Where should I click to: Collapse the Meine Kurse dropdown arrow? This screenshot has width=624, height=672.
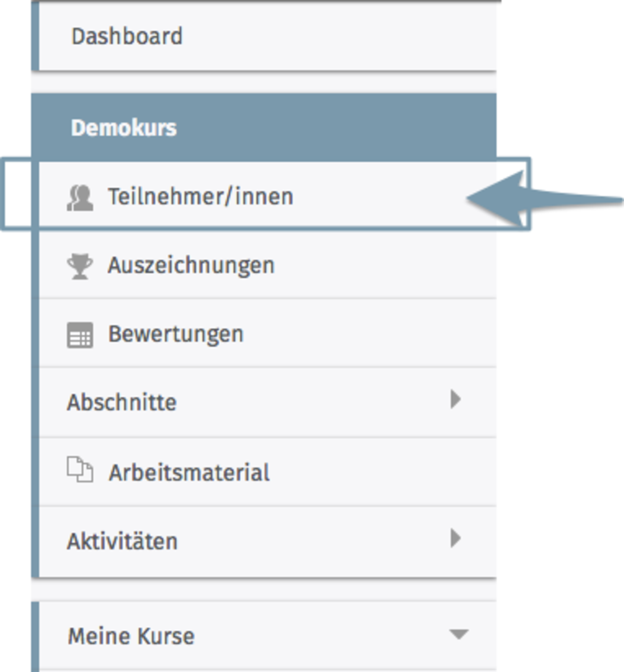[459, 634]
